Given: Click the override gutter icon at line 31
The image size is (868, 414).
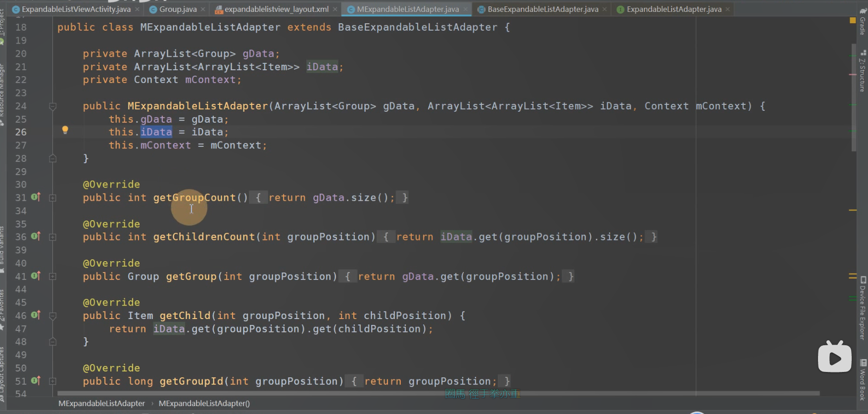Looking at the screenshot, I should click(36, 197).
